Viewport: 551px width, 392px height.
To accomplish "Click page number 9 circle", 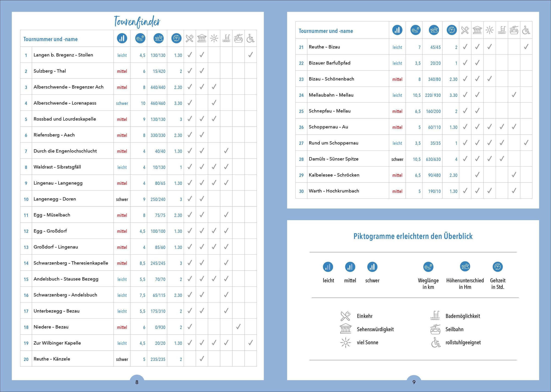I will 414,382.
